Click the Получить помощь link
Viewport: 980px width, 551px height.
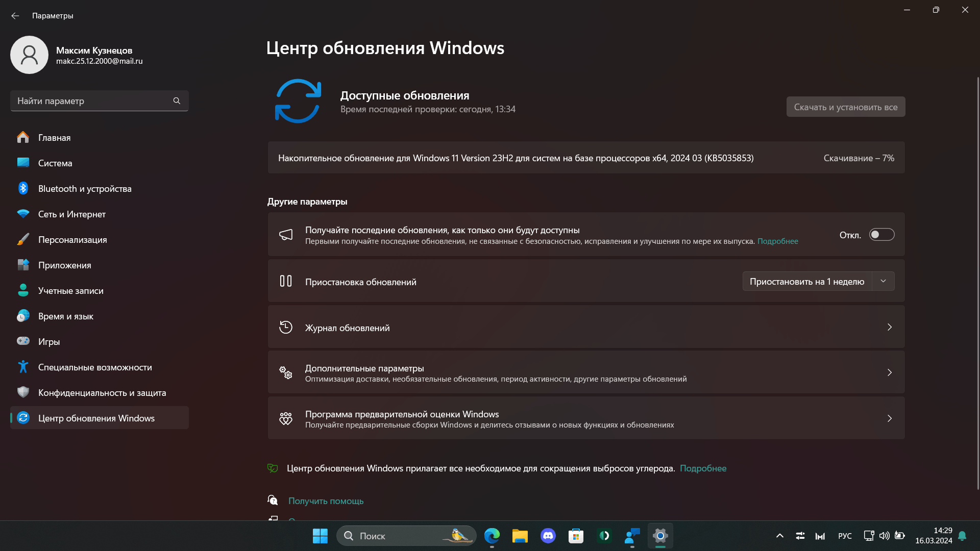(x=326, y=501)
